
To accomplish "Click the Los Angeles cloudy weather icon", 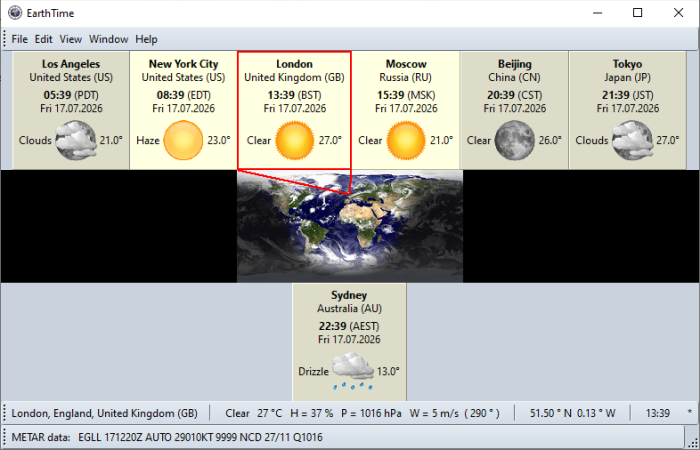I will click(76, 140).
